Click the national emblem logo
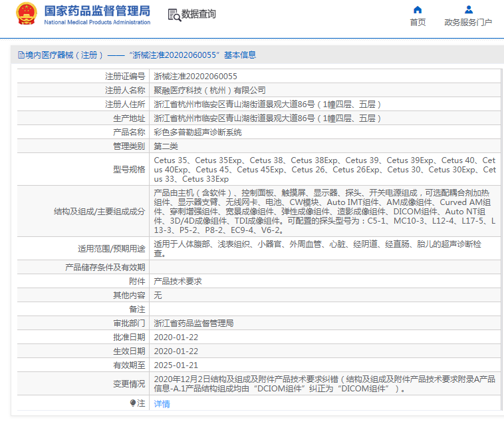 tap(27, 14)
